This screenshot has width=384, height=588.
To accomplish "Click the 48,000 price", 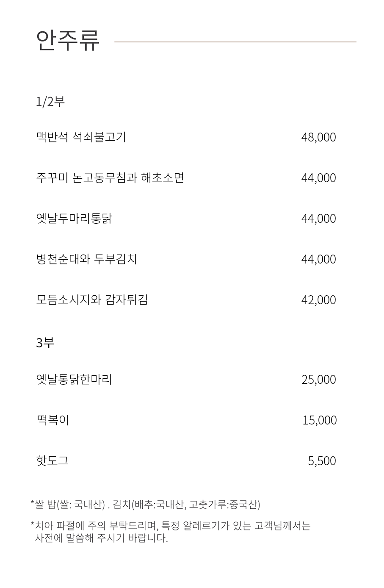I will [318, 137].
